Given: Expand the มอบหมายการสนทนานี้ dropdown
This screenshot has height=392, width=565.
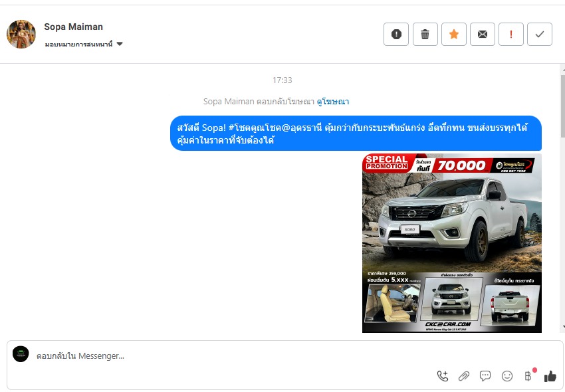Looking at the screenshot, I should (84, 44).
